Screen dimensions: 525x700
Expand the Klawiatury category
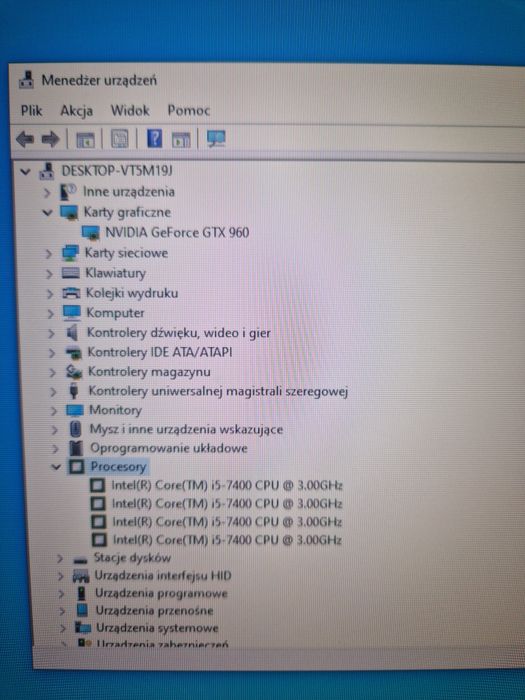[x=49, y=274]
